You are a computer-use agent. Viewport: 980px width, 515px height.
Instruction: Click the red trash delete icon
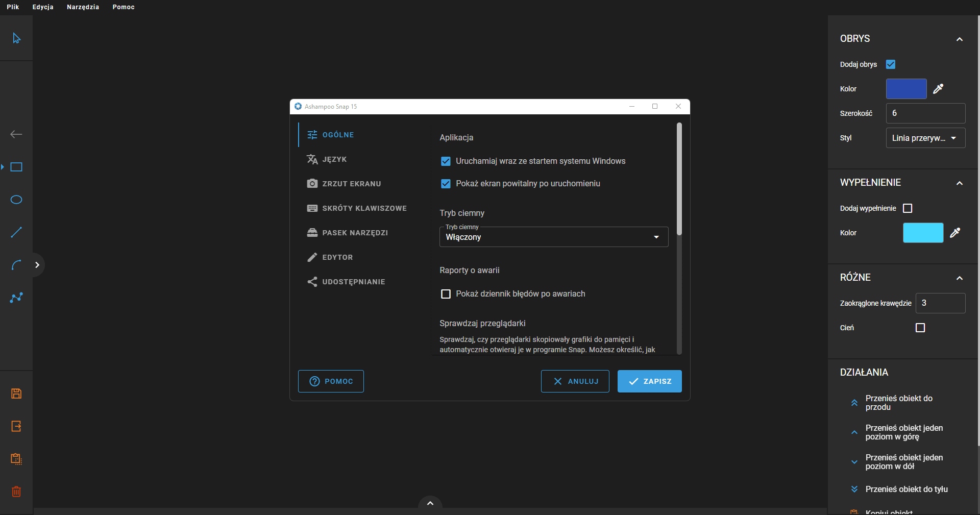16,492
